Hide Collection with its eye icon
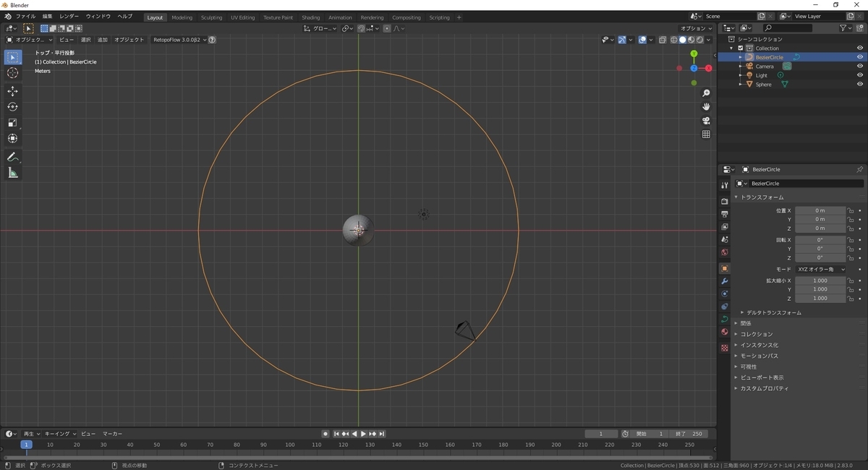This screenshot has height=470, width=868. [860, 48]
